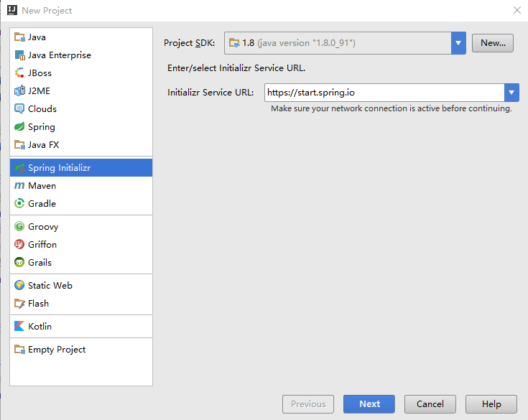The image size is (528, 420).
Task: Select Java Enterprise project type
Action: pyautogui.click(x=59, y=55)
